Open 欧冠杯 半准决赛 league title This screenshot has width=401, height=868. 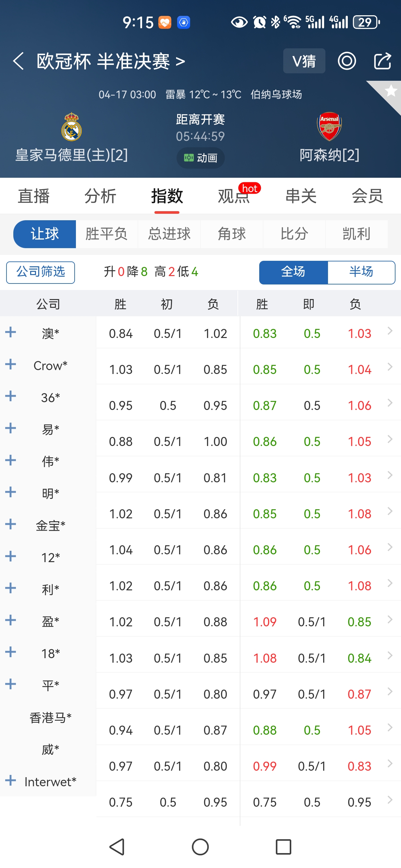(111, 61)
